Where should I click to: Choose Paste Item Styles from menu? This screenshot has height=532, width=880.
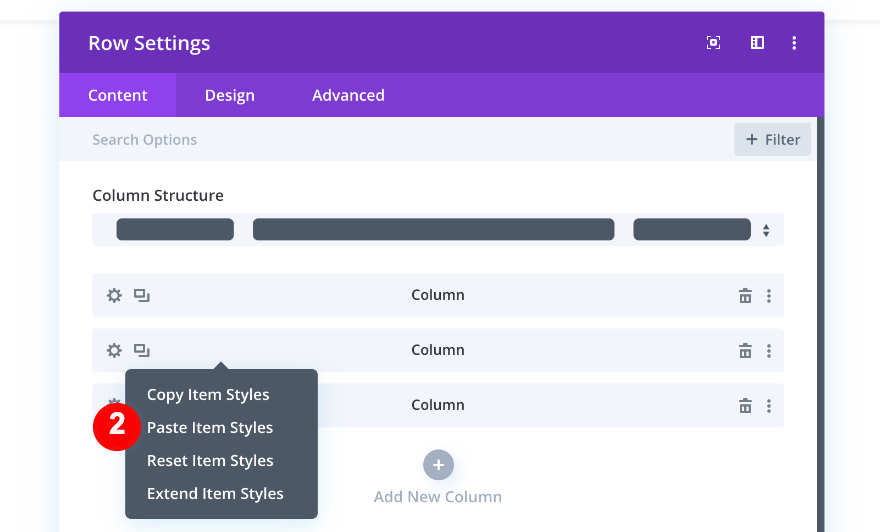click(210, 428)
